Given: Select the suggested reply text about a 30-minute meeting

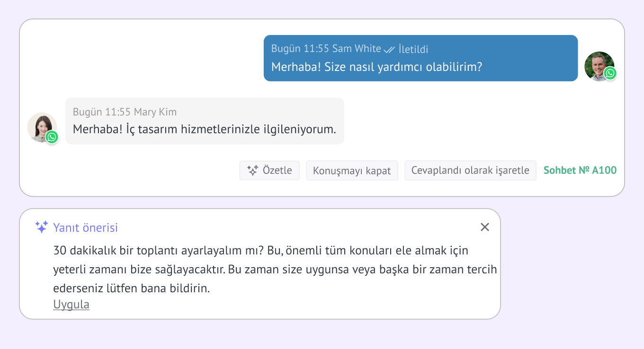Looking at the screenshot, I should 275,269.
